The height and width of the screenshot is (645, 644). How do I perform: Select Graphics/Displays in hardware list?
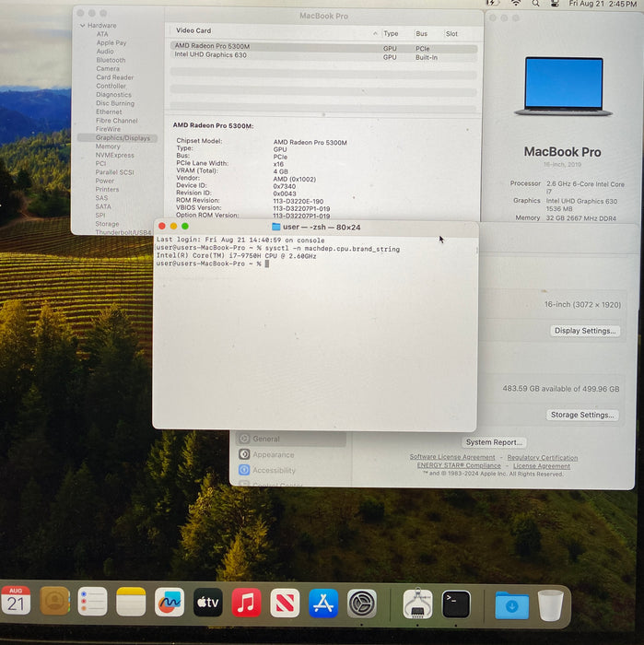117,138
